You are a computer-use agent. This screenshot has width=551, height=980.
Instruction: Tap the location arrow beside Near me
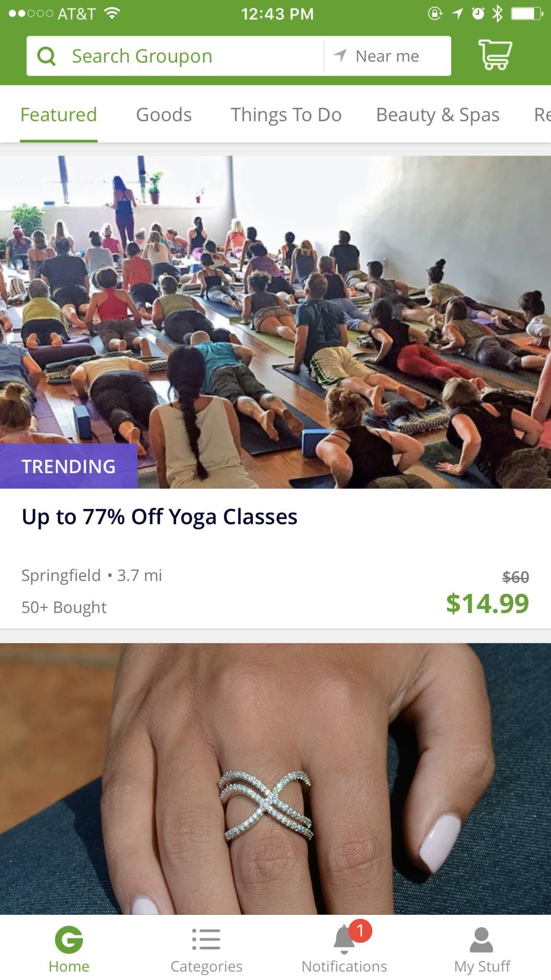tap(340, 56)
